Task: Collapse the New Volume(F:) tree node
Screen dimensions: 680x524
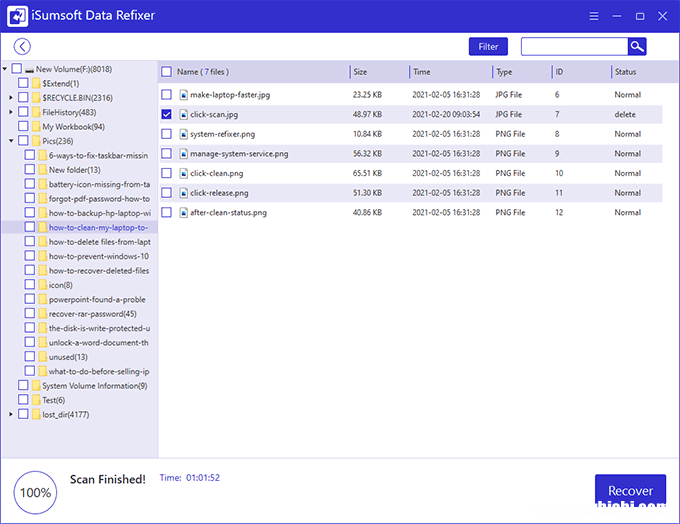Action: coord(5,69)
